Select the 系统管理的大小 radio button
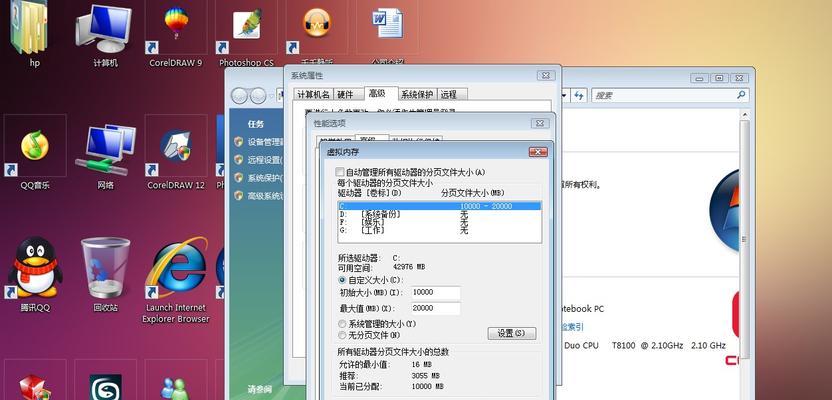The height and width of the screenshot is (400, 832). point(342,324)
